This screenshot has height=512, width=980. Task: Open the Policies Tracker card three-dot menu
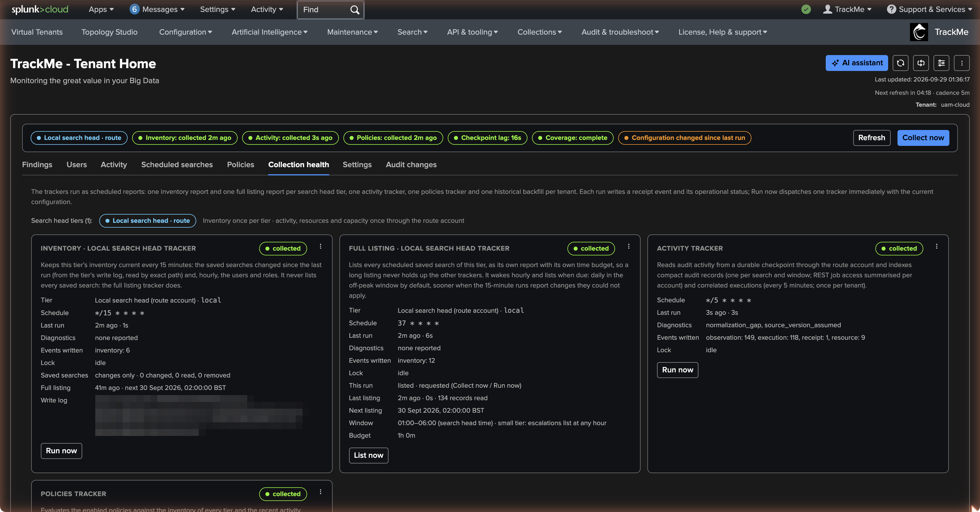[320, 492]
